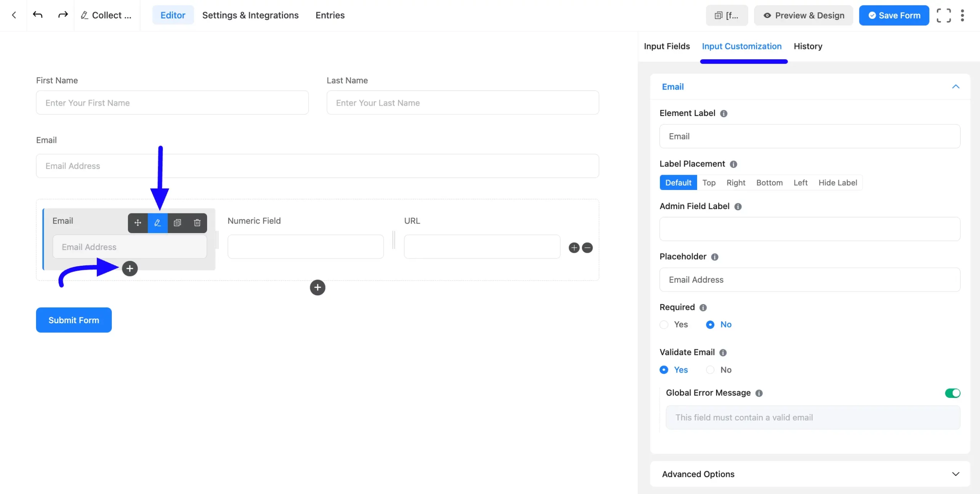Click the Placeholder input field
Screen dimensions: 980x494
point(810,280)
